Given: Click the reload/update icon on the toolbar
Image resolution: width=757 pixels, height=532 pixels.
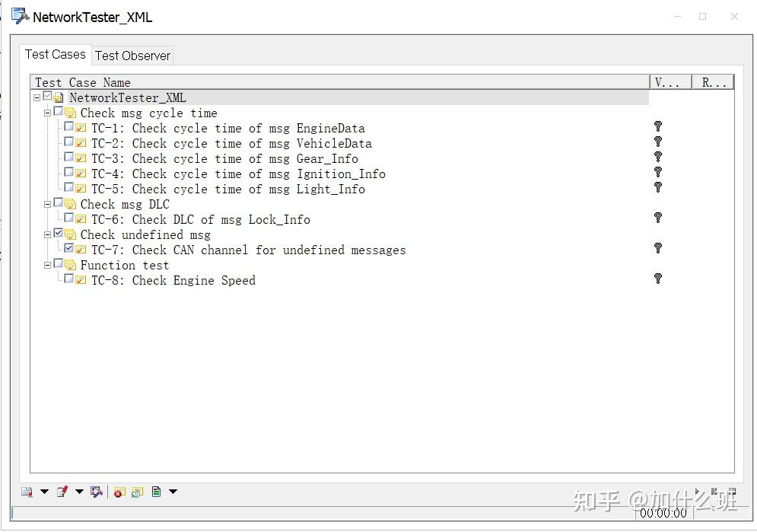Looking at the screenshot, I should click(137, 492).
